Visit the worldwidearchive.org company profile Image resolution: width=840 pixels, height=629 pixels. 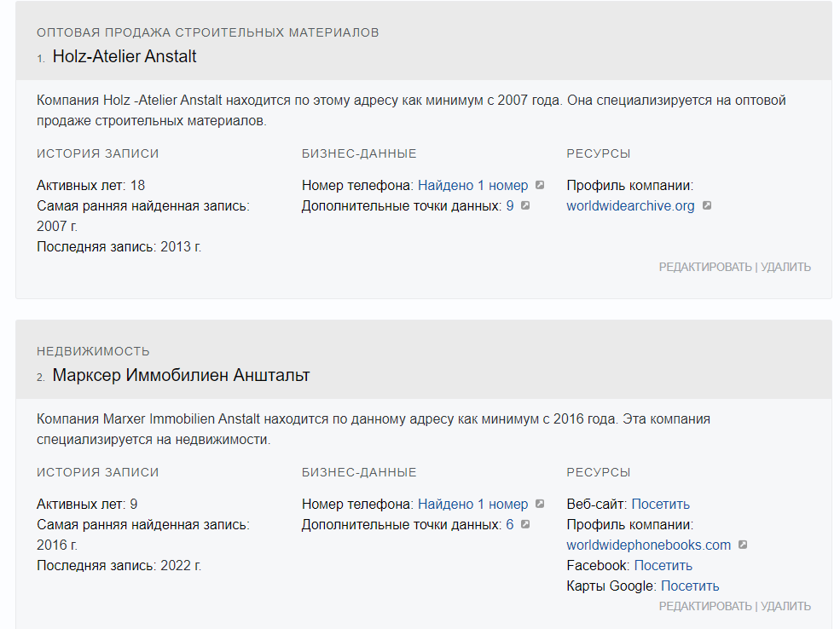tap(630, 205)
